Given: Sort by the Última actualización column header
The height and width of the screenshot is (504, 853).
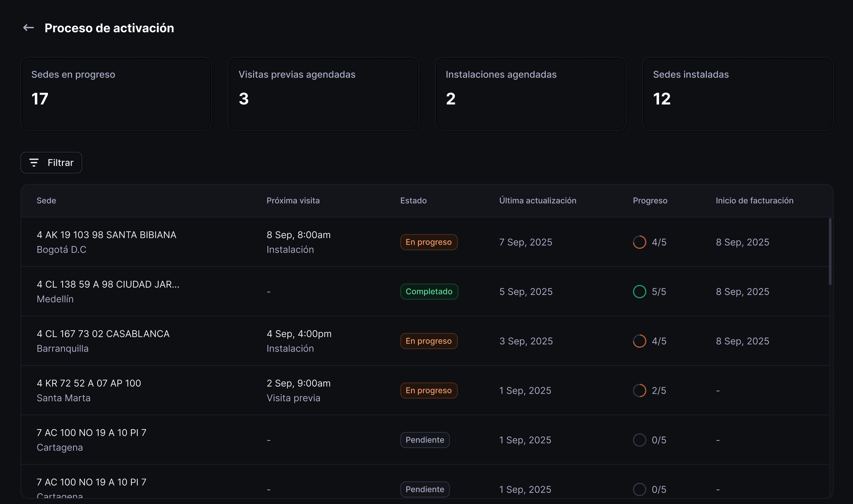Looking at the screenshot, I should coord(538,201).
